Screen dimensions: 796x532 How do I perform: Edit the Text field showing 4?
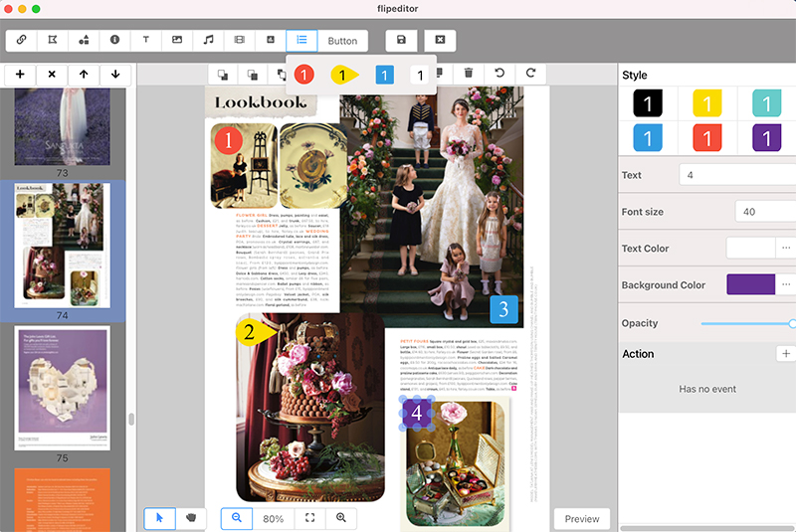737,175
